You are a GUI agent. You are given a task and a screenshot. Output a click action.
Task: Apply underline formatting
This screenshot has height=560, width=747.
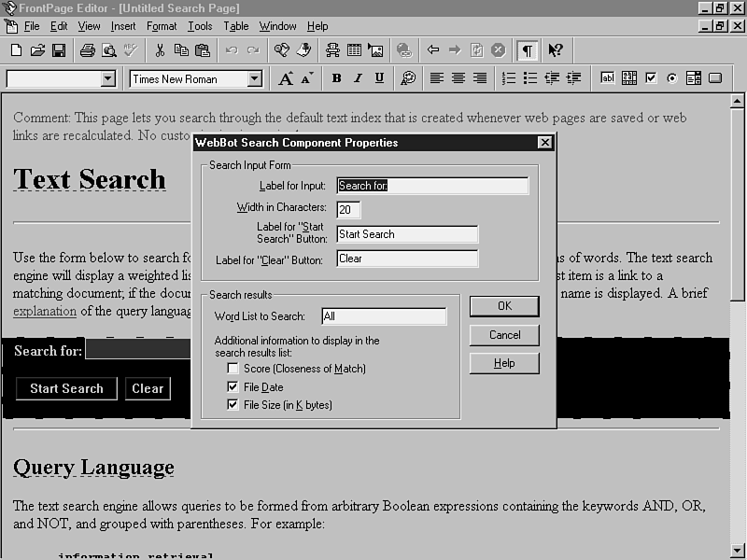coord(379,78)
